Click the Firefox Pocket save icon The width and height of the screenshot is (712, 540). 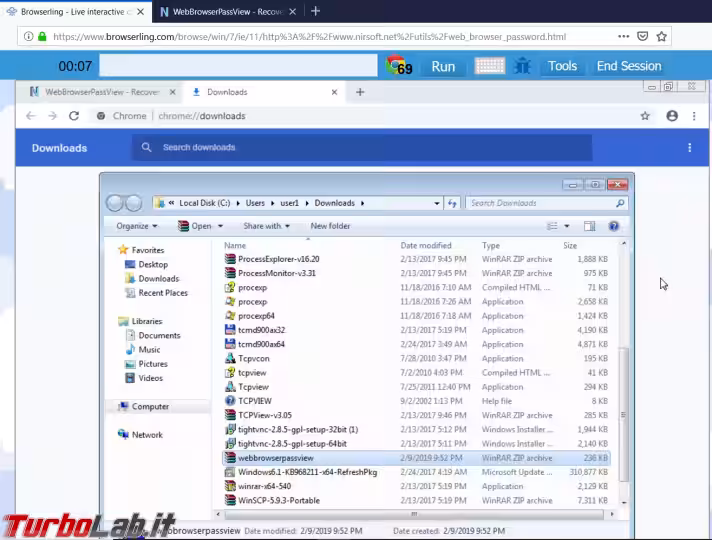click(643, 36)
